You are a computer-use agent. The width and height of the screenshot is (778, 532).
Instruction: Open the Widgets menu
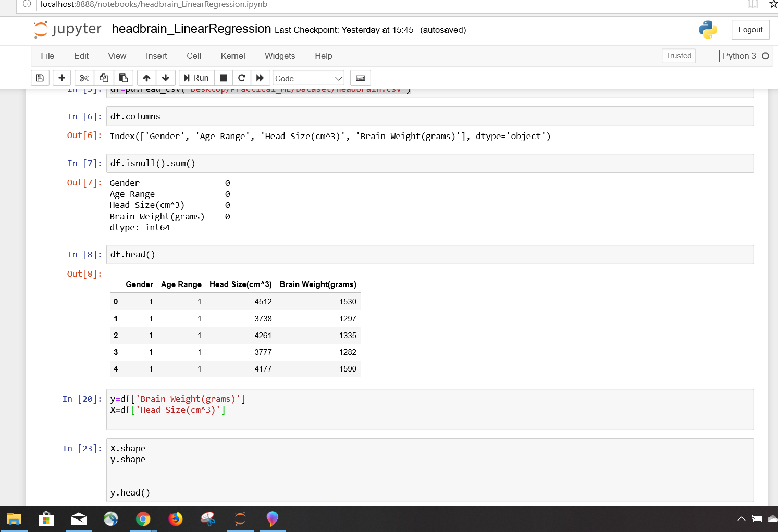pyautogui.click(x=280, y=56)
